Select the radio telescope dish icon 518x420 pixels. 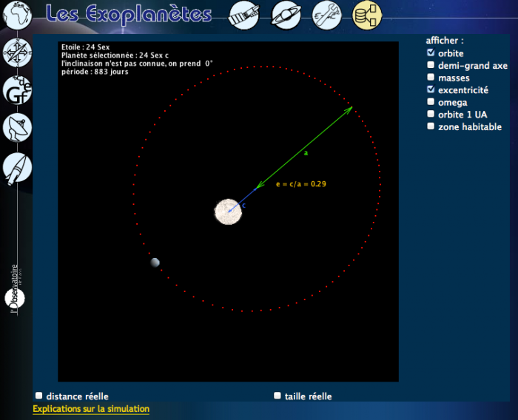(x=16, y=128)
